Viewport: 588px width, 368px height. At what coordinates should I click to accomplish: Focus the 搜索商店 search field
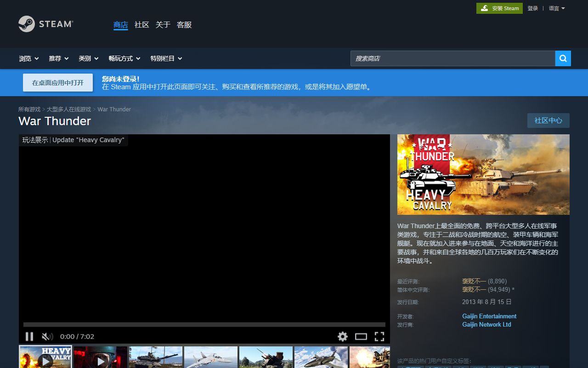(453, 58)
